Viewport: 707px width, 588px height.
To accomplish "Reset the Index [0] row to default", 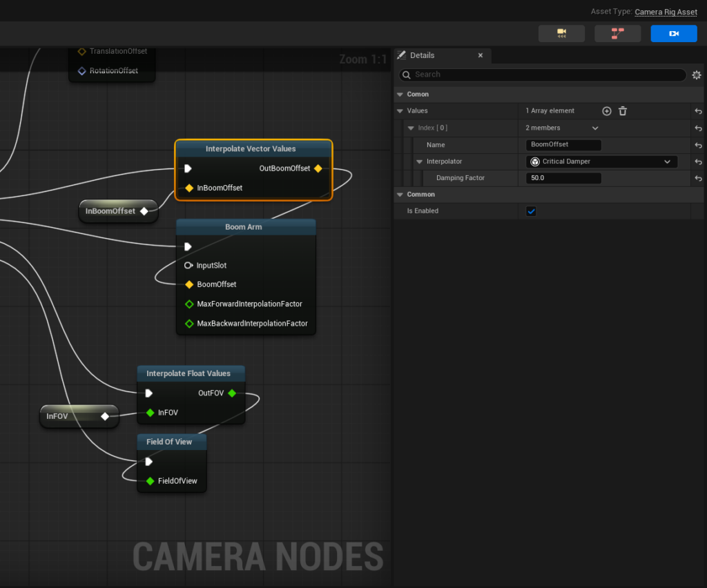I will 699,128.
